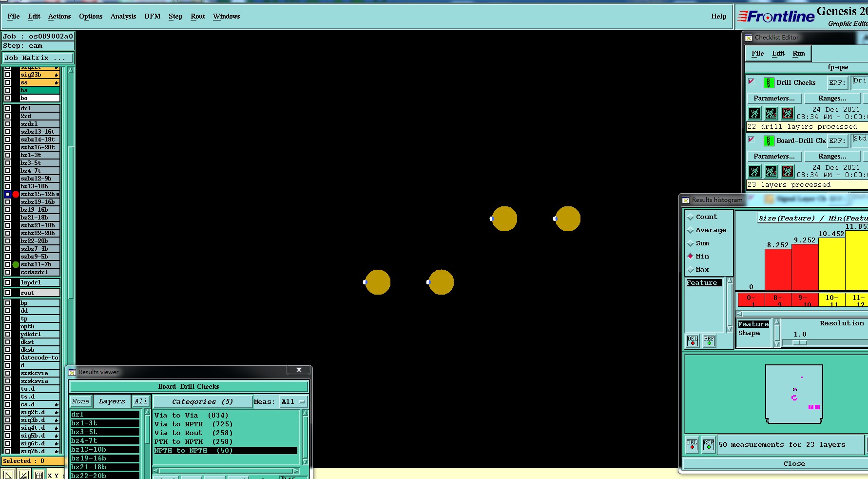Click second runner icon under Drill Checks

point(771,114)
